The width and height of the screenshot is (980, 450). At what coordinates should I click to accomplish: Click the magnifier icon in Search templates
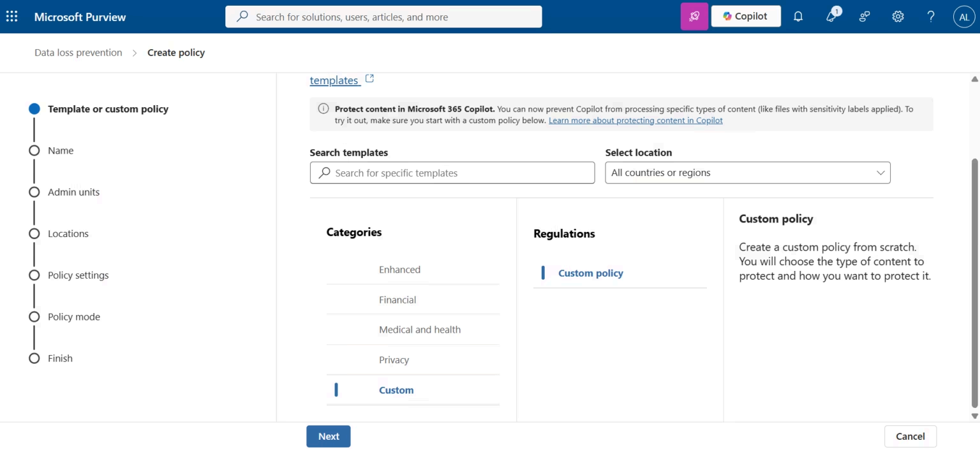pyautogui.click(x=325, y=173)
